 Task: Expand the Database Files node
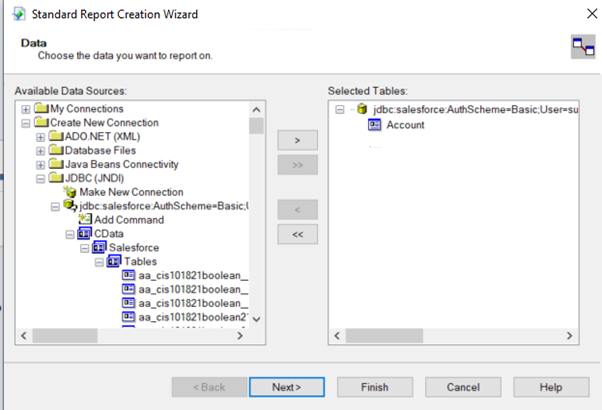click(x=40, y=150)
